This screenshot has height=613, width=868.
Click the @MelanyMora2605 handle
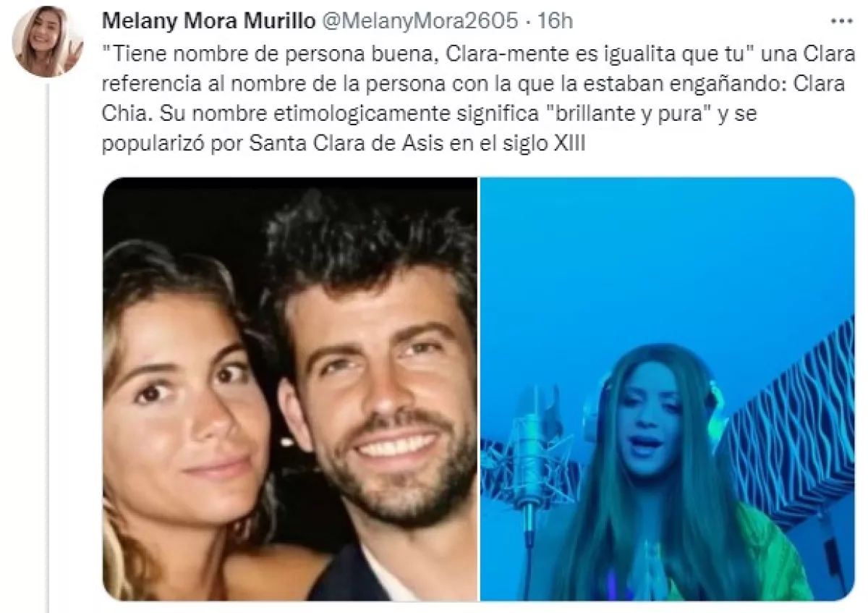click(419, 21)
